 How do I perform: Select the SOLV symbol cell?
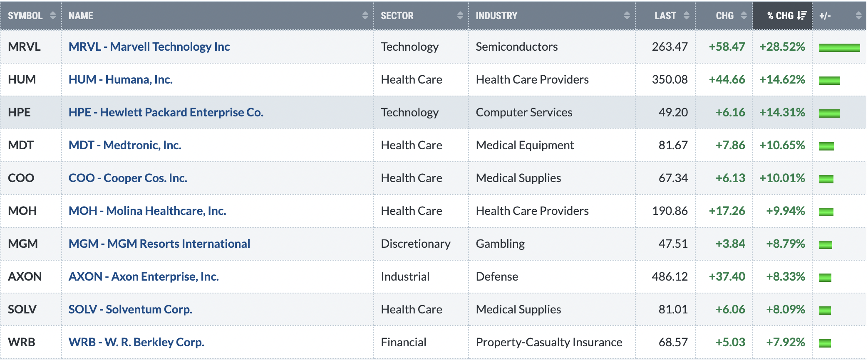click(x=31, y=309)
